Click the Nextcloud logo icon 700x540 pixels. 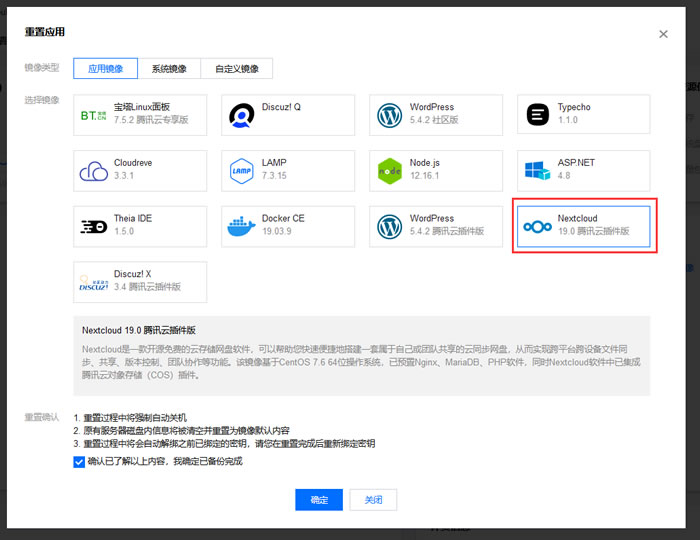tap(538, 227)
